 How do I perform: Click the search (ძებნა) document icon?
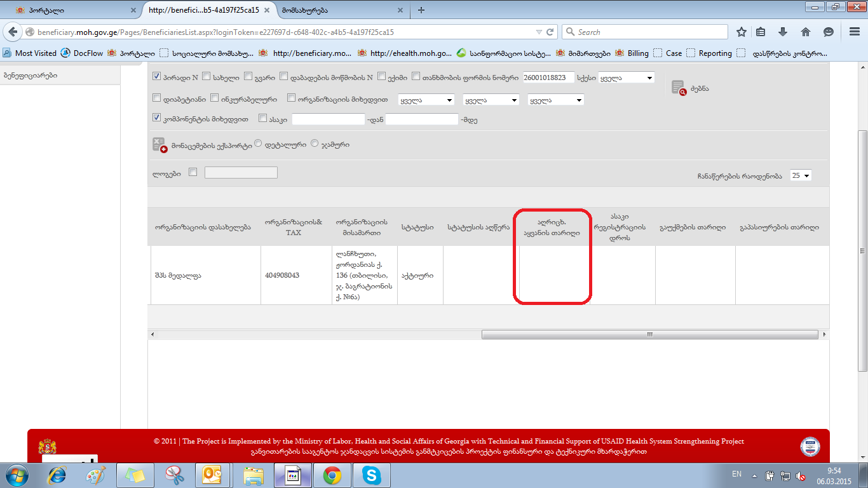679,88
